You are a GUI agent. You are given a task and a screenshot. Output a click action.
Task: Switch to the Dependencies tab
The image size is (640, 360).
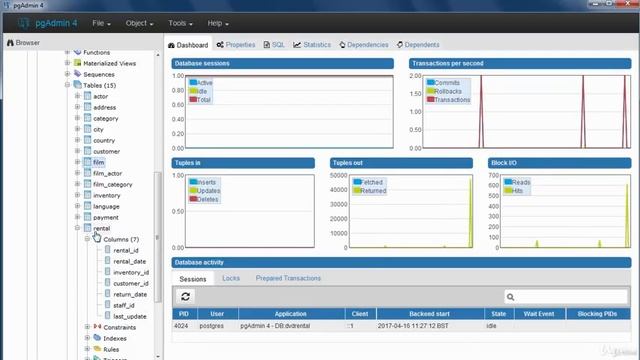(x=364, y=45)
